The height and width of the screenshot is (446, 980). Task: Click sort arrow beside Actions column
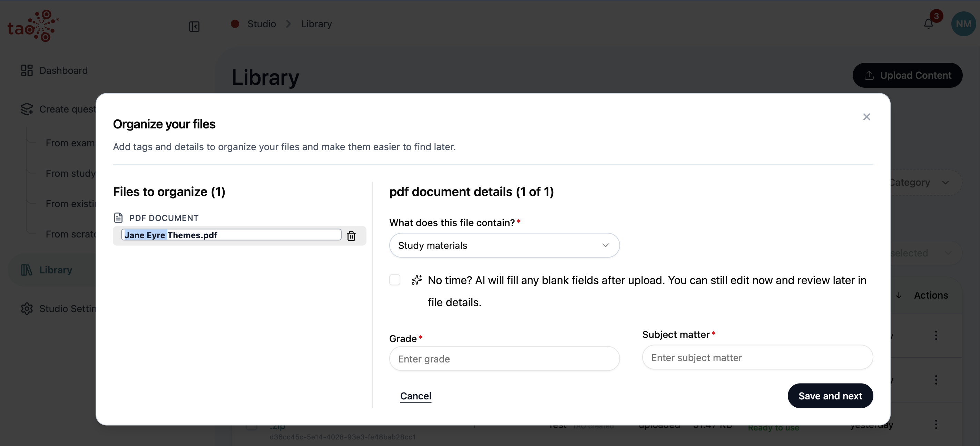pyautogui.click(x=899, y=295)
